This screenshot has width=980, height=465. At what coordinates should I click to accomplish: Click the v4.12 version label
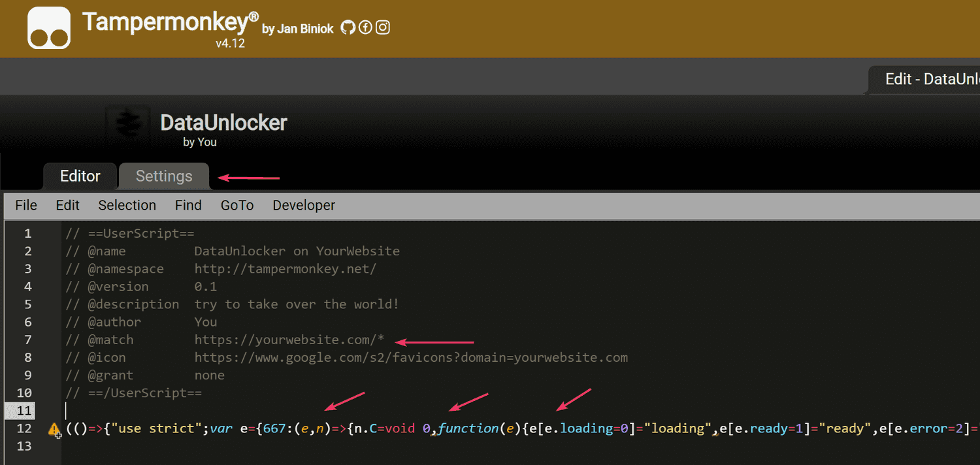coord(230,44)
